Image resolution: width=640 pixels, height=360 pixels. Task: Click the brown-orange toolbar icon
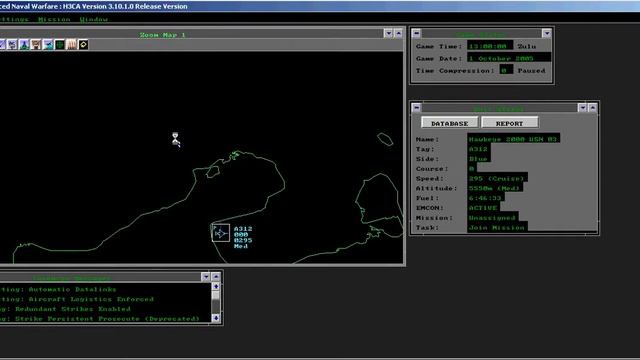36,44
